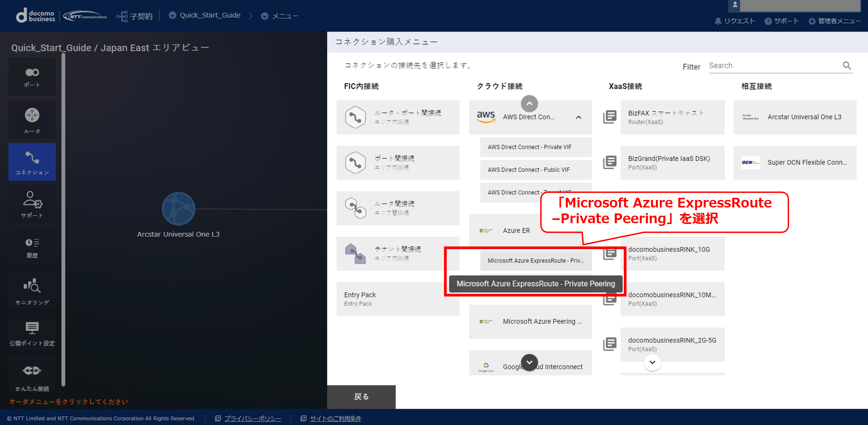Open 管理者メニュー gear in header
The image size is (868, 425).
click(x=834, y=21)
